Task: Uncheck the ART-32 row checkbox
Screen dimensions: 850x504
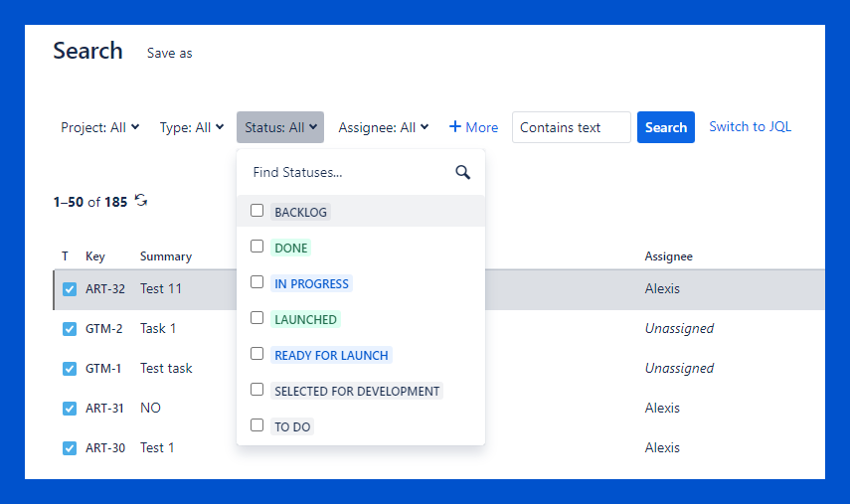Action: [70, 289]
